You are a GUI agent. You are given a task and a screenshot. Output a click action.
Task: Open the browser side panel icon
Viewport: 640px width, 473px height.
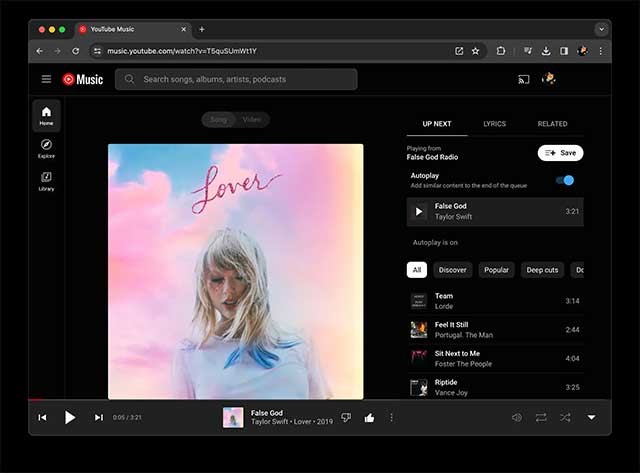point(564,51)
